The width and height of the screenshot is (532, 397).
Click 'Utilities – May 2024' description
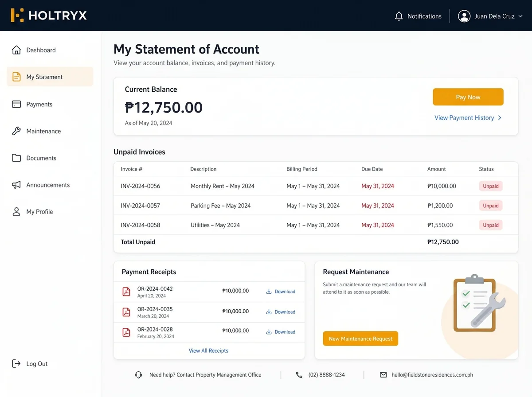pyautogui.click(x=215, y=225)
